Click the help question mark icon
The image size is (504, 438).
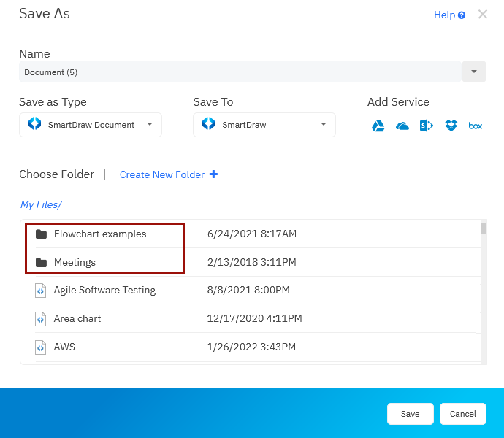pos(462,15)
